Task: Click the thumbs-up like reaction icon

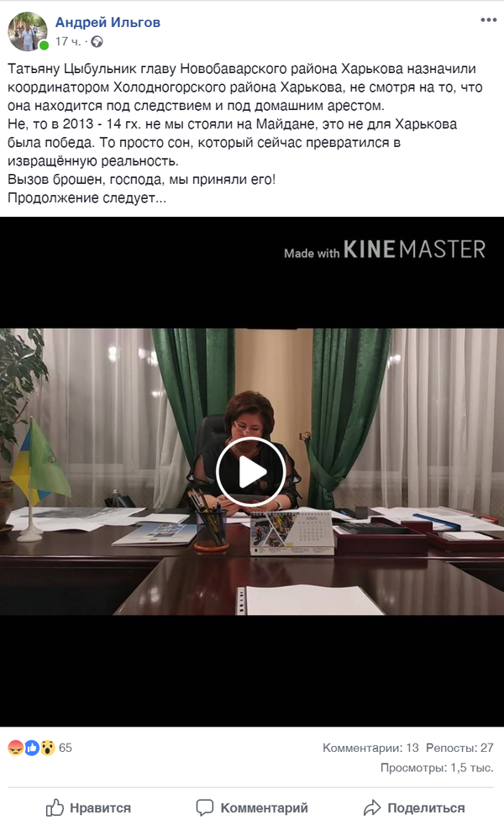Action: coord(32,748)
